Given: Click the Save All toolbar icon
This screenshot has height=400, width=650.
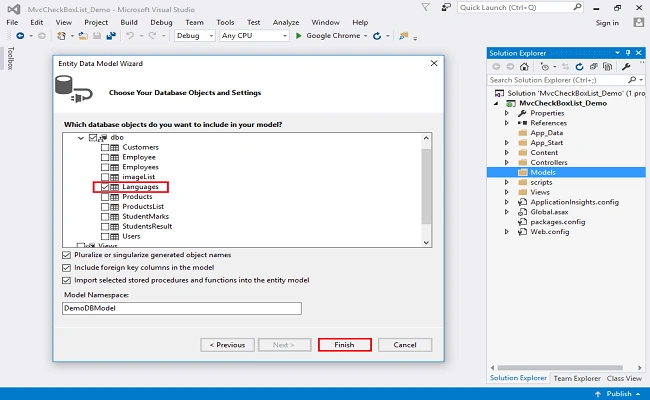Looking at the screenshot, I should (x=111, y=36).
